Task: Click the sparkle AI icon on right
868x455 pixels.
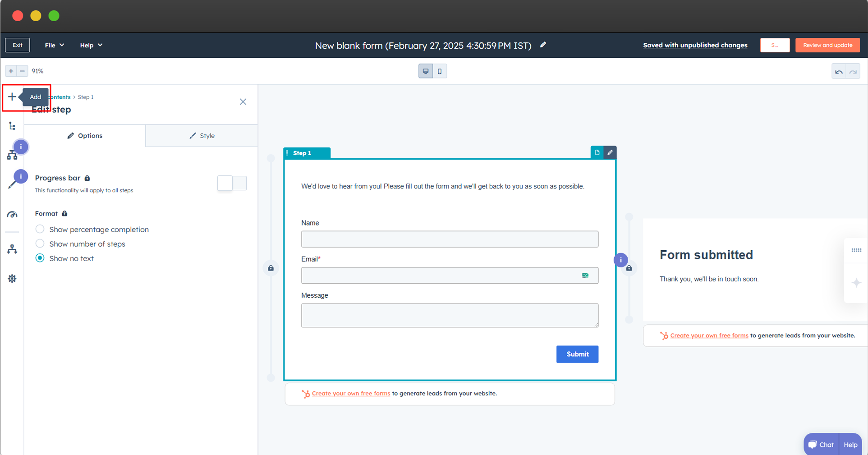Action: [856, 283]
